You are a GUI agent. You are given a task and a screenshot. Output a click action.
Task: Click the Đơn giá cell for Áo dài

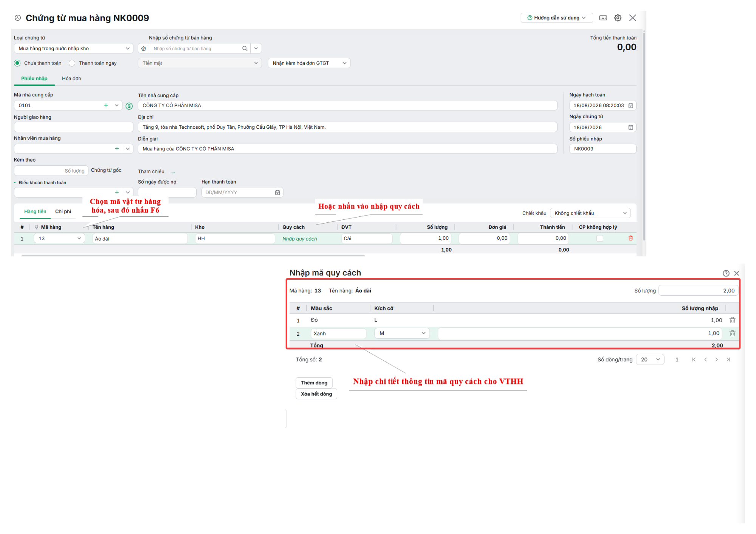(484, 238)
